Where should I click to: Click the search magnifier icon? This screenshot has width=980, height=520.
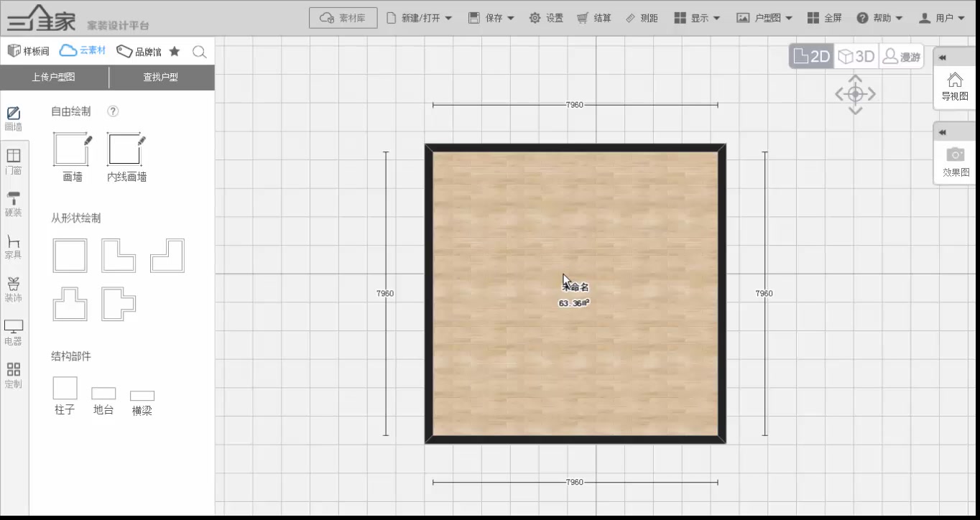click(x=200, y=52)
